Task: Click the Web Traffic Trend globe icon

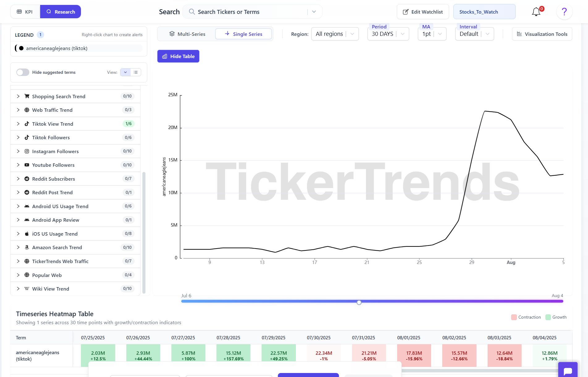Action: click(27, 110)
